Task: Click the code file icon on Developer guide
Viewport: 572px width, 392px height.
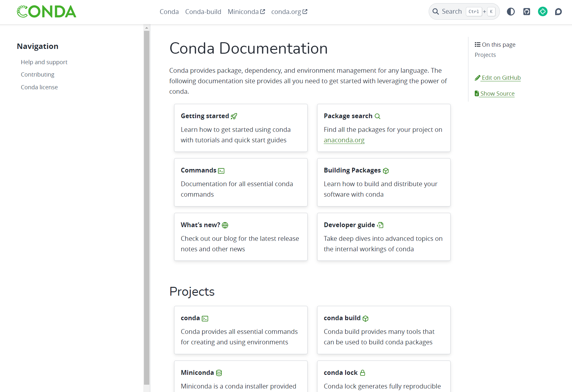Action: [x=380, y=225]
